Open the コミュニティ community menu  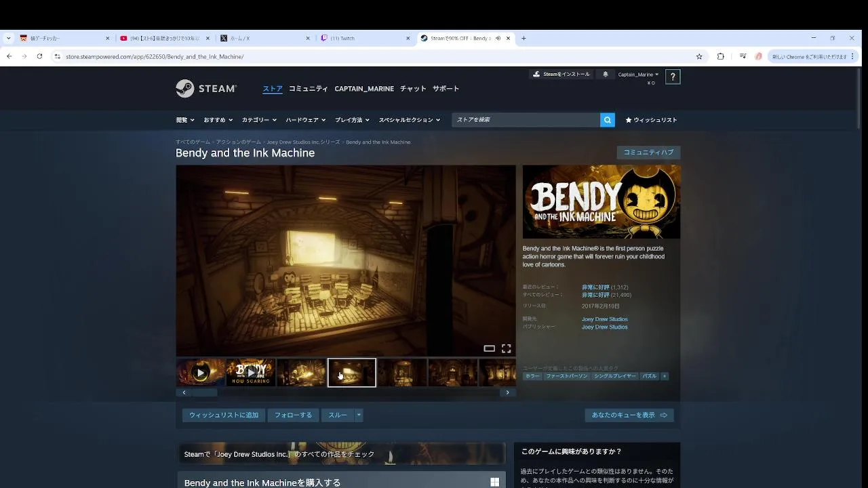(309, 89)
